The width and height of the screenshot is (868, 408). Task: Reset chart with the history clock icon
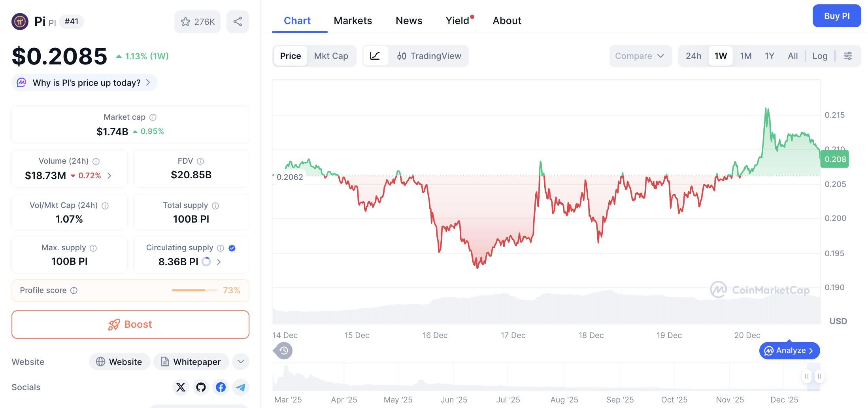click(x=283, y=351)
